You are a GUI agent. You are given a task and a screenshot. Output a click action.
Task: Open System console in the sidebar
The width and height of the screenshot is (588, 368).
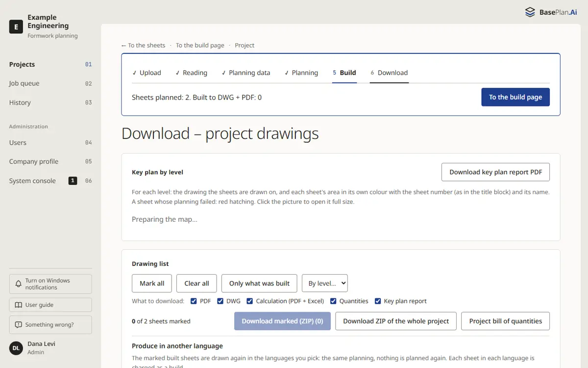pyautogui.click(x=50, y=181)
